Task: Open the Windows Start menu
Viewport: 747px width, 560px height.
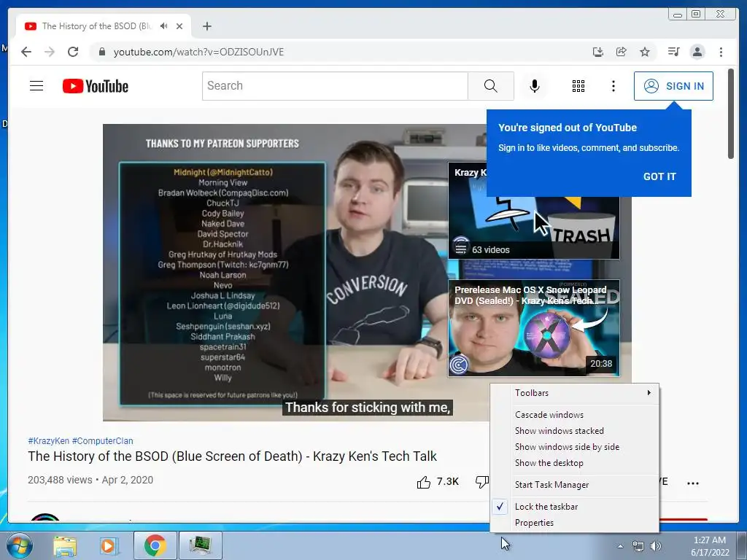Action: tap(19, 545)
